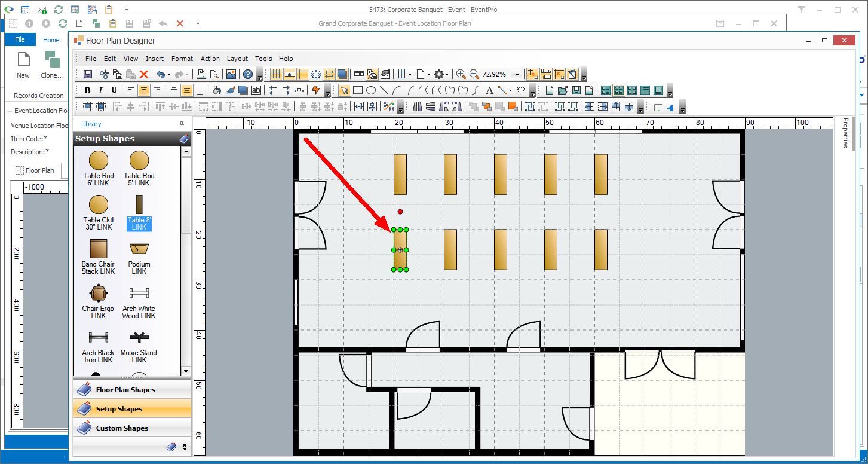Insert an image into the floor plan

231,74
